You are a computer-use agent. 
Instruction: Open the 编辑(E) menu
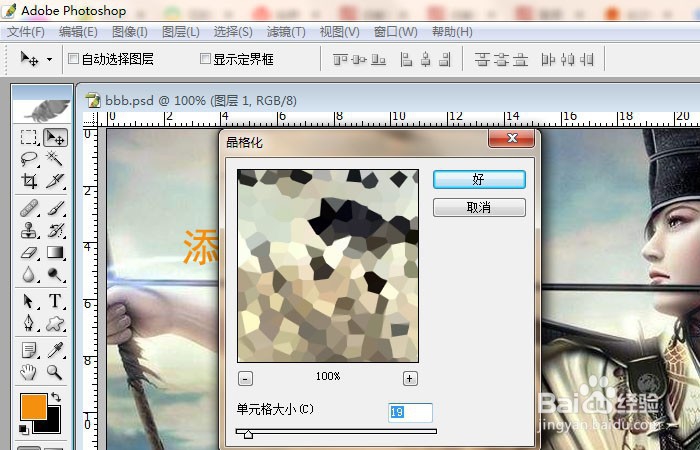(78, 32)
